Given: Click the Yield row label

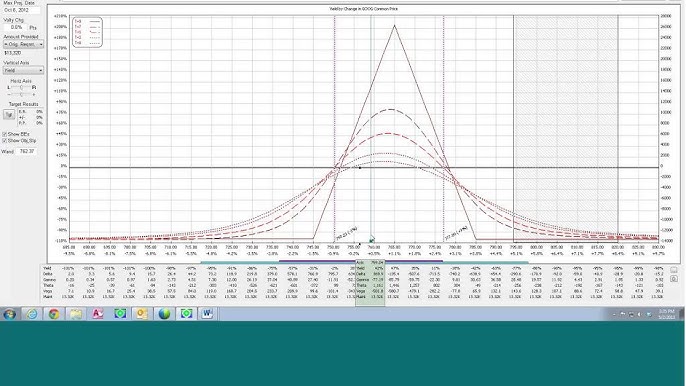Looking at the screenshot, I should point(47,268).
